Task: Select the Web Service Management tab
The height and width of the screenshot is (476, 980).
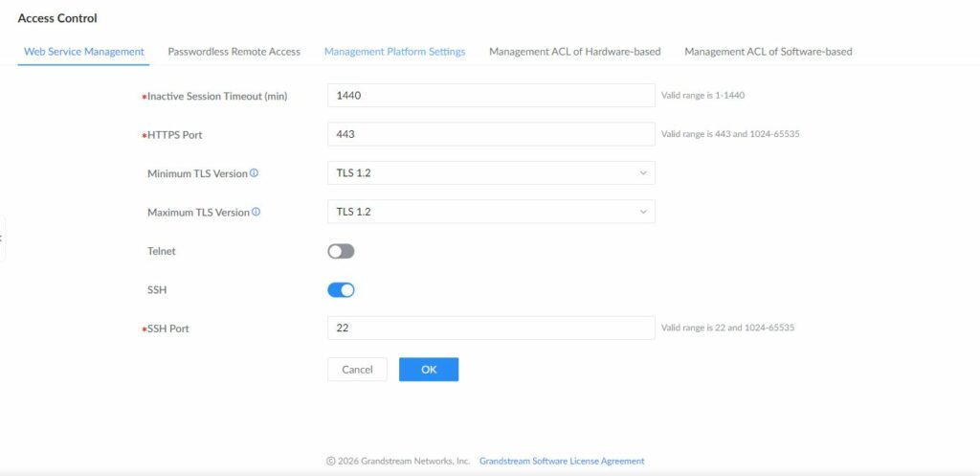Action: (x=84, y=52)
